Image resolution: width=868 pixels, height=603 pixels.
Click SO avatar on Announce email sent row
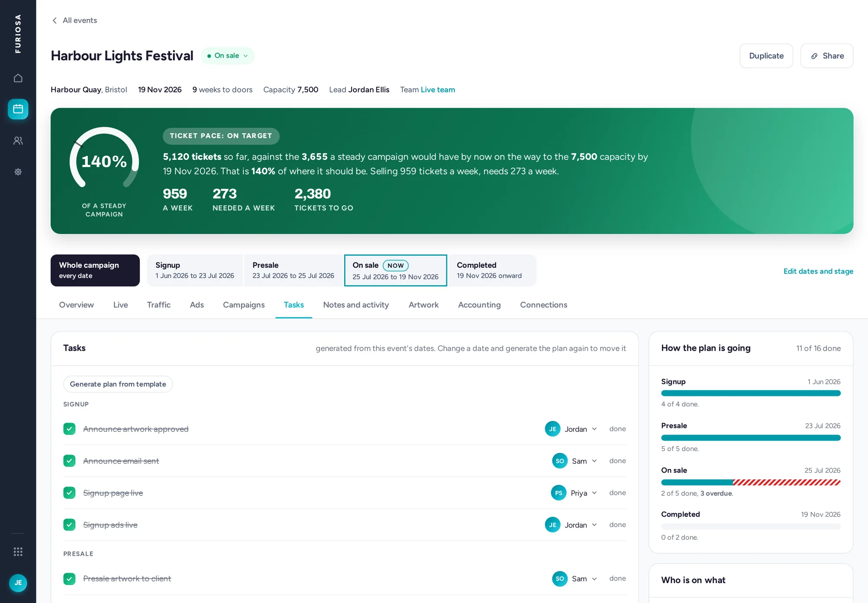coord(560,461)
